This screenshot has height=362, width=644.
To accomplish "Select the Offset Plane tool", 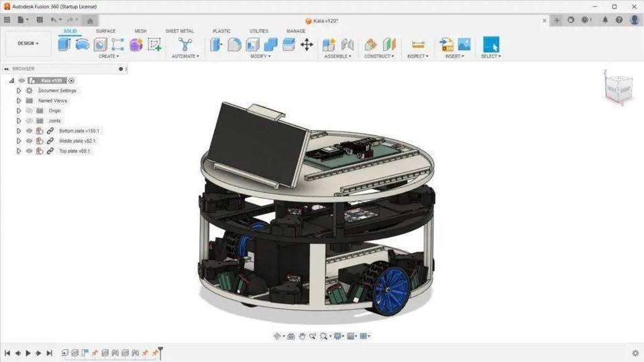I will tap(370, 44).
